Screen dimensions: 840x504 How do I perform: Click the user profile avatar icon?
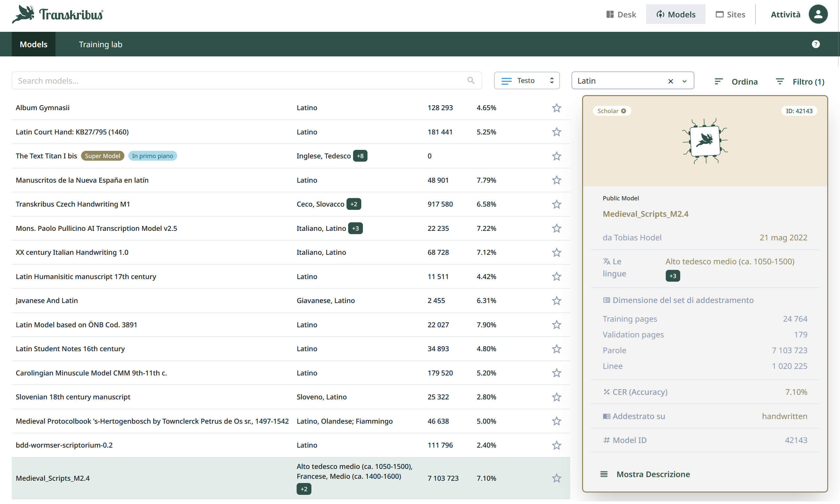pyautogui.click(x=818, y=14)
